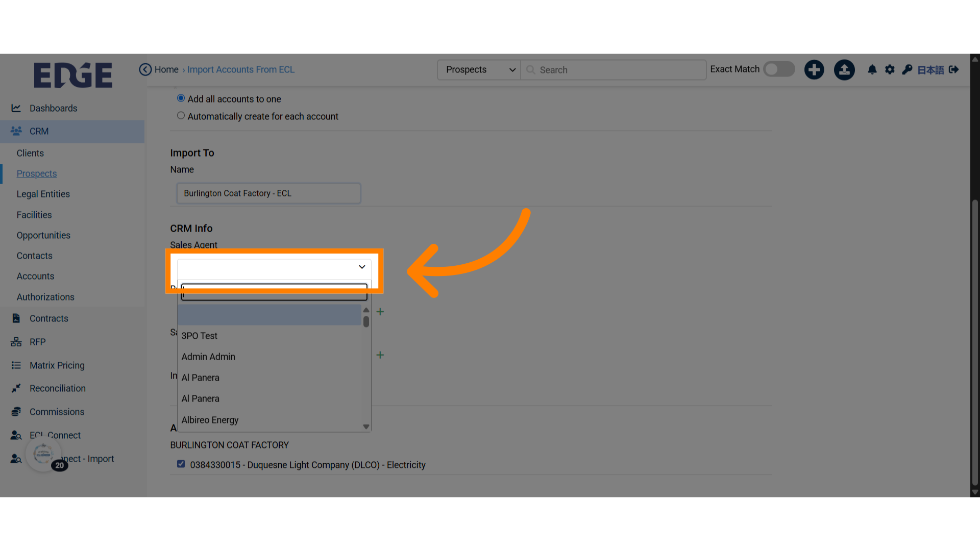Open Clients in the sidebar
This screenshot has height=551, width=980.
click(30, 153)
